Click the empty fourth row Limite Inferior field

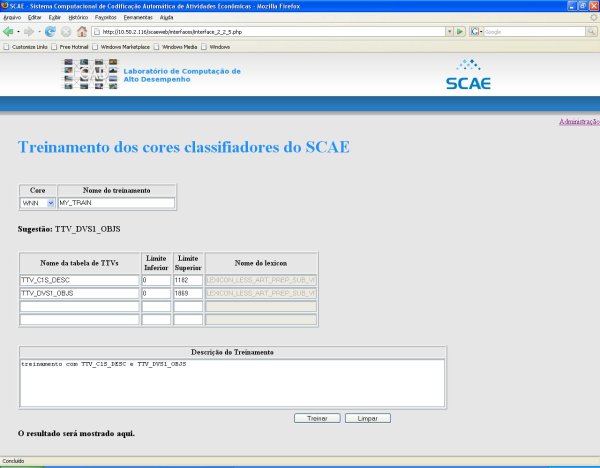coord(156,320)
